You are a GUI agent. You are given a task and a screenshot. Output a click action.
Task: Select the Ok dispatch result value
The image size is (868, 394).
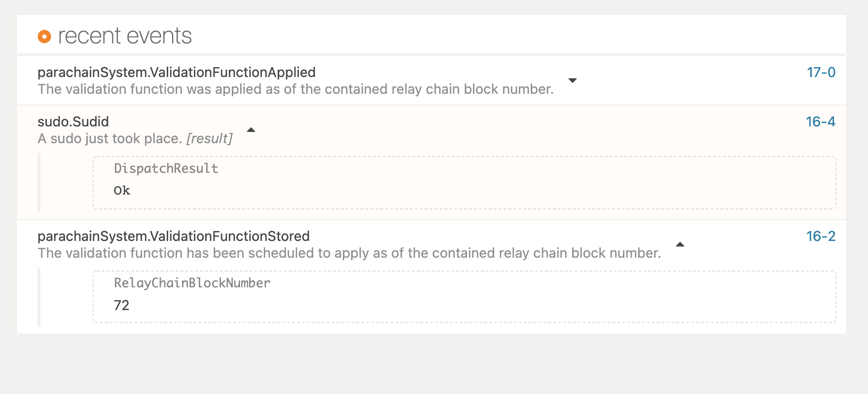(x=122, y=191)
